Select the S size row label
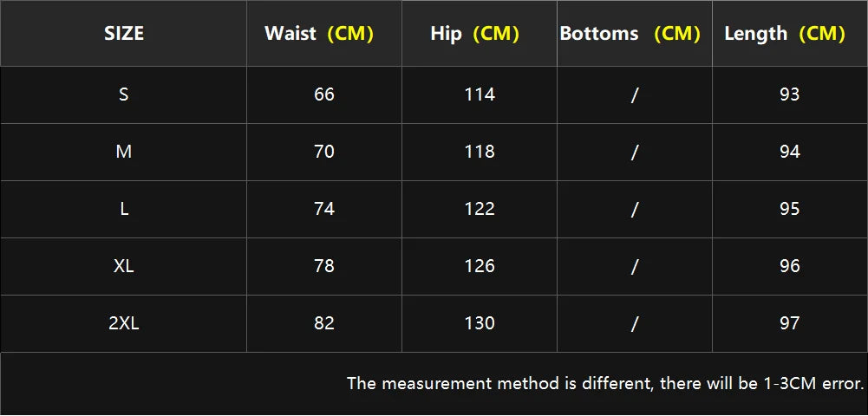 pyautogui.click(x=124, y=94)
